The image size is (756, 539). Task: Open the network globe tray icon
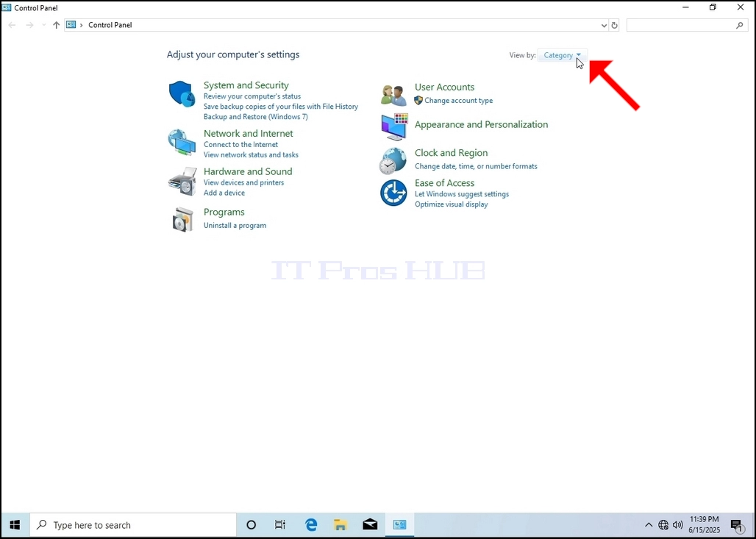point(663,525)
